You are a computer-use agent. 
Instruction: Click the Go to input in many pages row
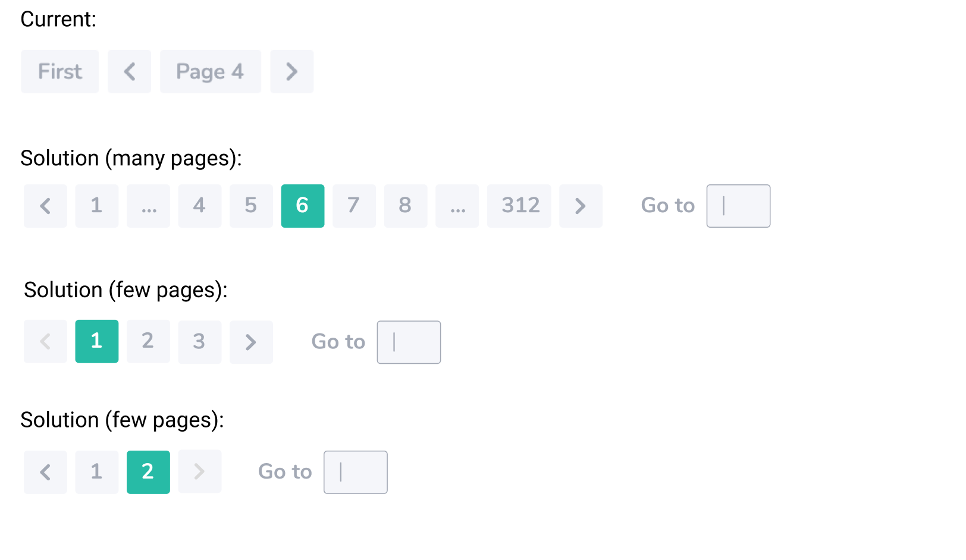click(738, 206)
